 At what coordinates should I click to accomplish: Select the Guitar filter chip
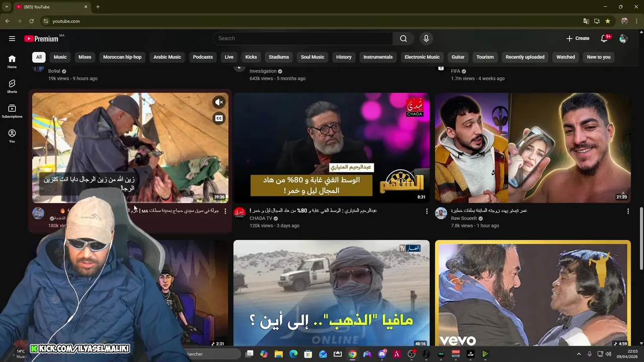coord(458,57)
